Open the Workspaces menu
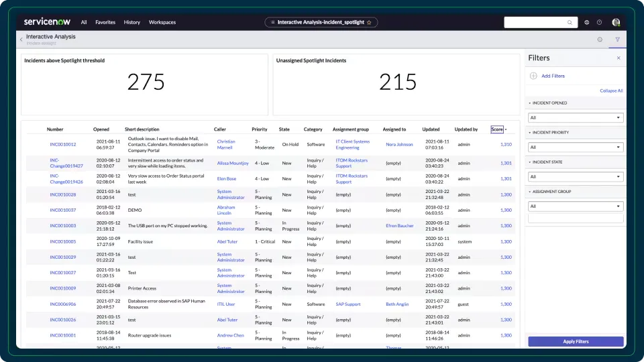This screenshot has width=644, height=362. click(162, 22)
